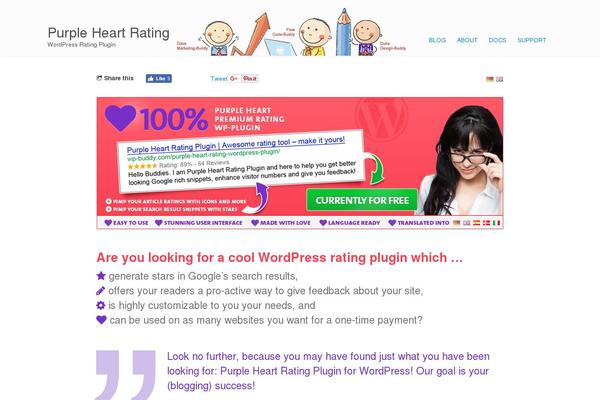The width and height of the screenshot is (600, 400).
Task: Open the Blog menu item
Action: pos(437,40)
